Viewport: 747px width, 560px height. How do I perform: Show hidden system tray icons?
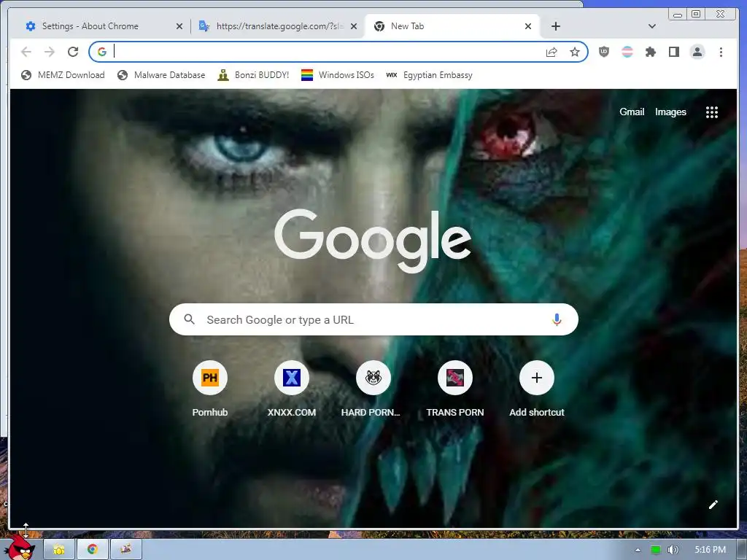point(638,550)
